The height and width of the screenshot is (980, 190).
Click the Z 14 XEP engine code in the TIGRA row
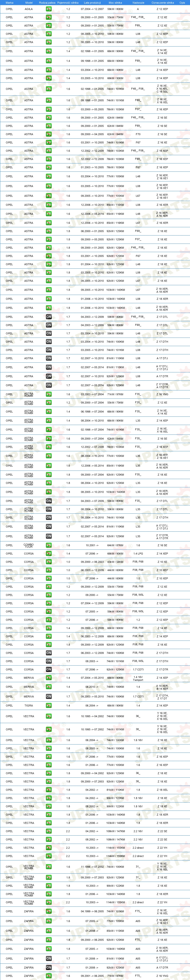point(162,706)
